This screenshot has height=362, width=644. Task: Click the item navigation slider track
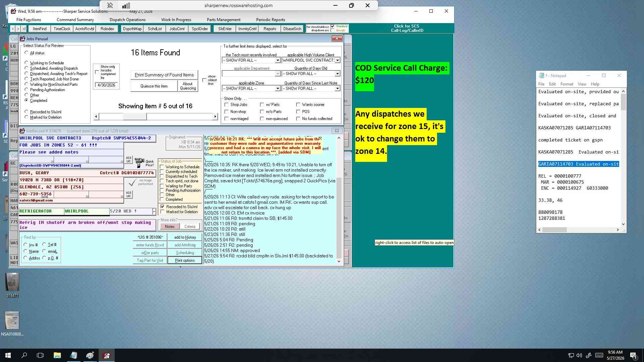pos(156,117)
